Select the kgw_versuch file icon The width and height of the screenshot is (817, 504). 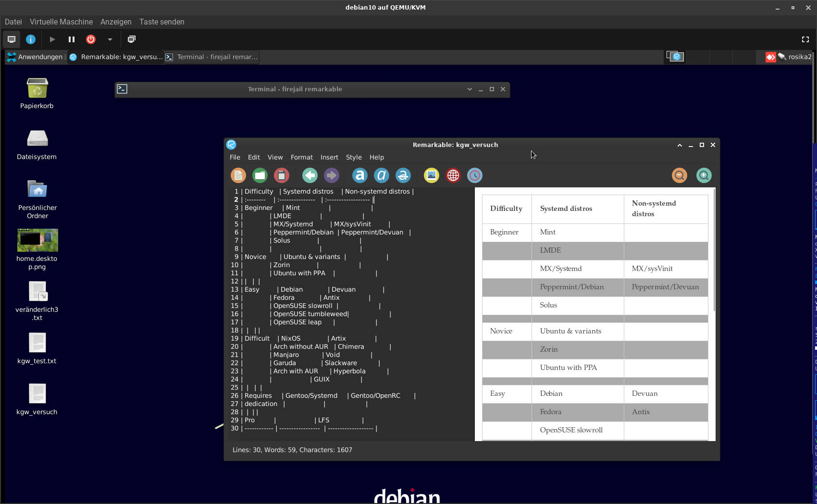tap(37, 399)
